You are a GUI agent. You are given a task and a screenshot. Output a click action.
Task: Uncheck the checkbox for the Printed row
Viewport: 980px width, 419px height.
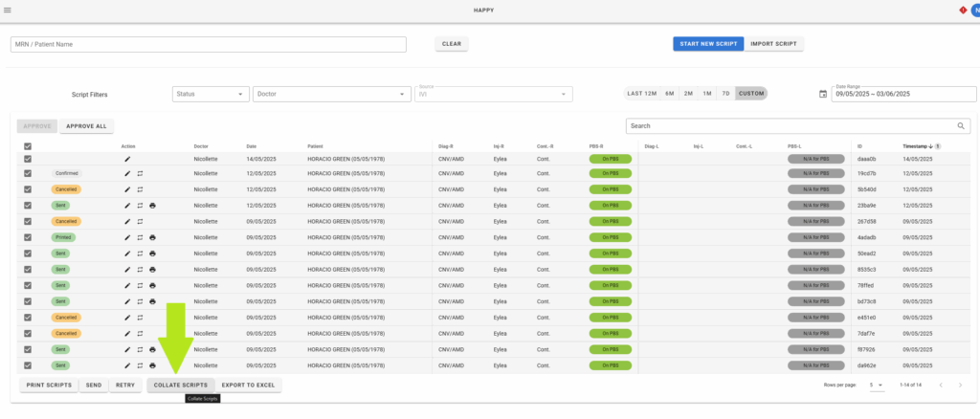click(x=28, y=237)
